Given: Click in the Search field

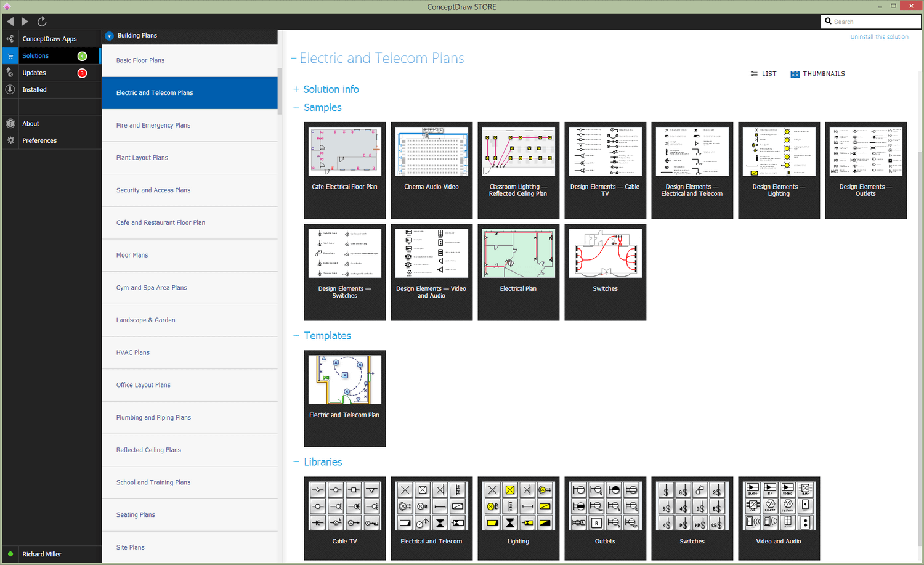Looking at the screenshot, I should click(871, 22).
